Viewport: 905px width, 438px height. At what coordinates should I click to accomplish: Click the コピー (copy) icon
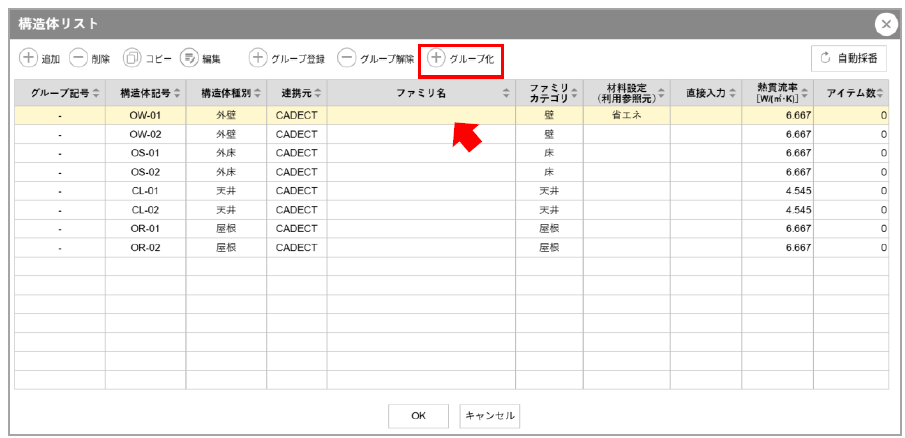click(x=132, y=59)
